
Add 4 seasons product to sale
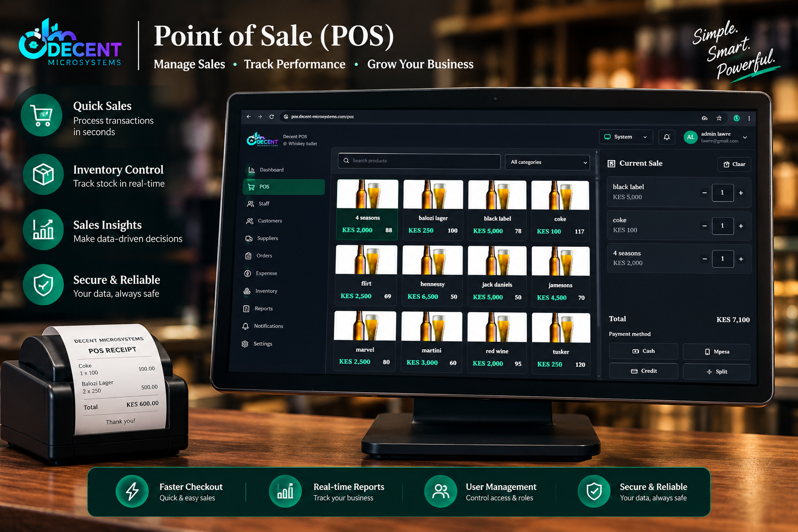click(367, 209)
